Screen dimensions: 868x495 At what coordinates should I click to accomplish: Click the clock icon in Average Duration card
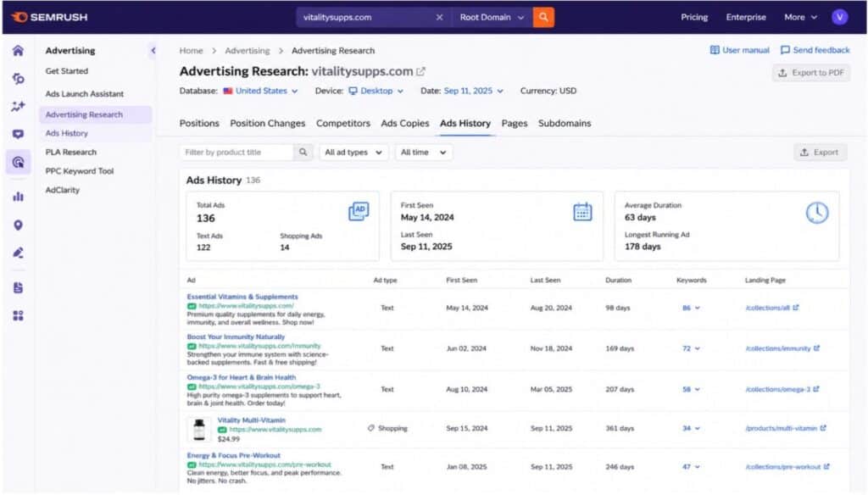(x=817, y=213)
